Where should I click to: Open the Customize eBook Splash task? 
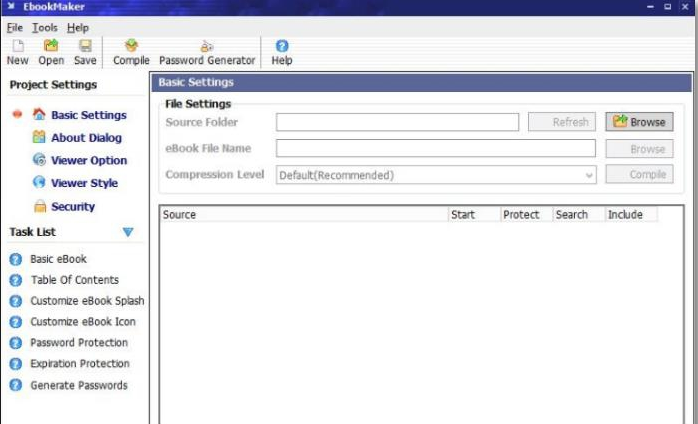click(x=87, y=301)
